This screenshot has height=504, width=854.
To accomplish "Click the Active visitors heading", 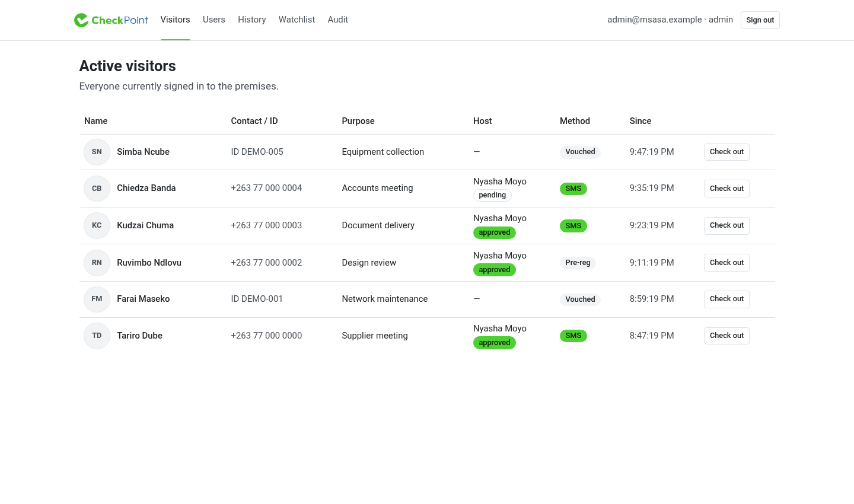I will coord(128,66).
